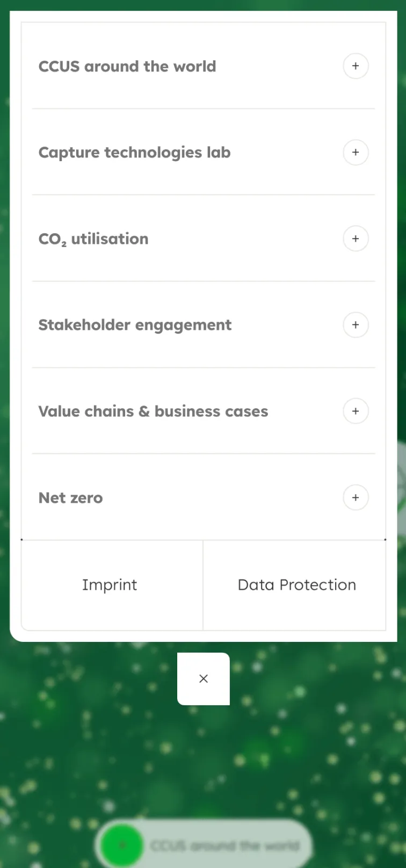Open the CO₂ utilisation menu label

[93, 239]
